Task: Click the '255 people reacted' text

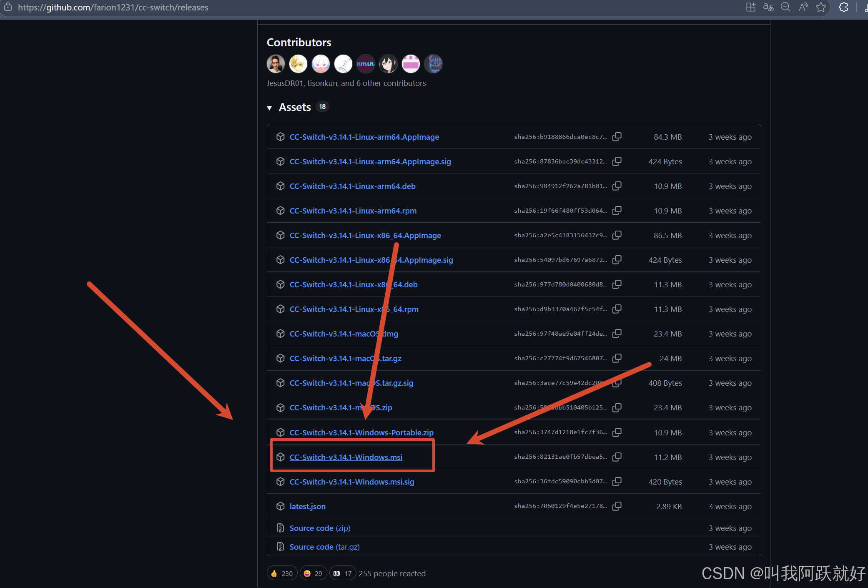Action: click(x=392, y=573)
